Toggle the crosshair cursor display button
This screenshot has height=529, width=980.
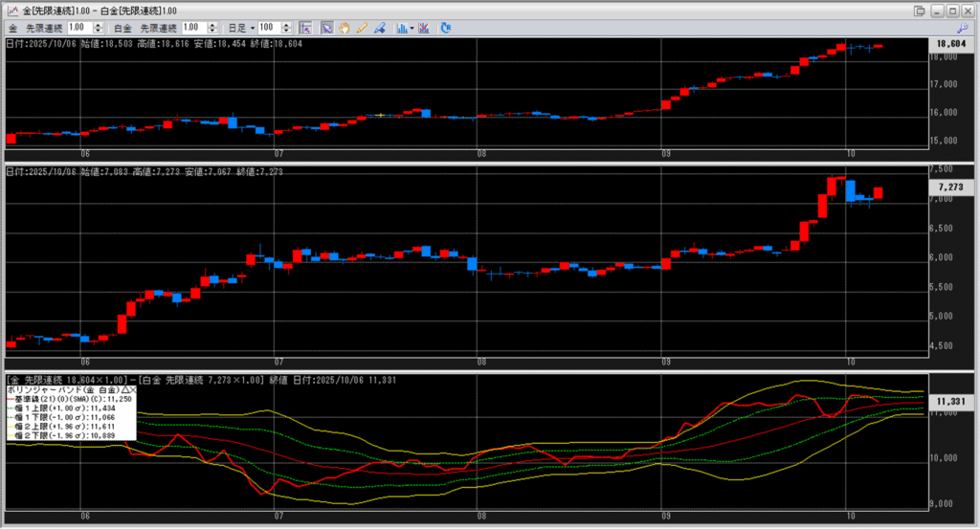point(304,28)
